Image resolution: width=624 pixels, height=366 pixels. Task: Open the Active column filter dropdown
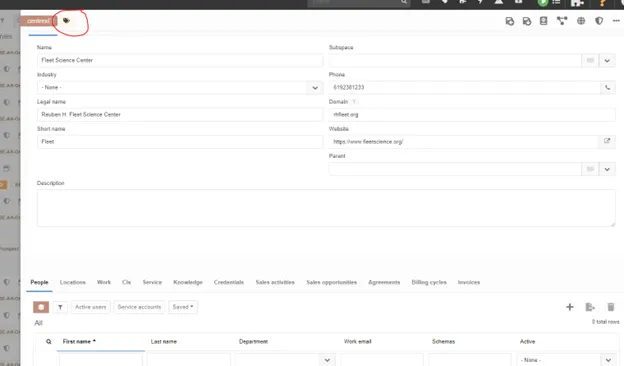point(608,360)
